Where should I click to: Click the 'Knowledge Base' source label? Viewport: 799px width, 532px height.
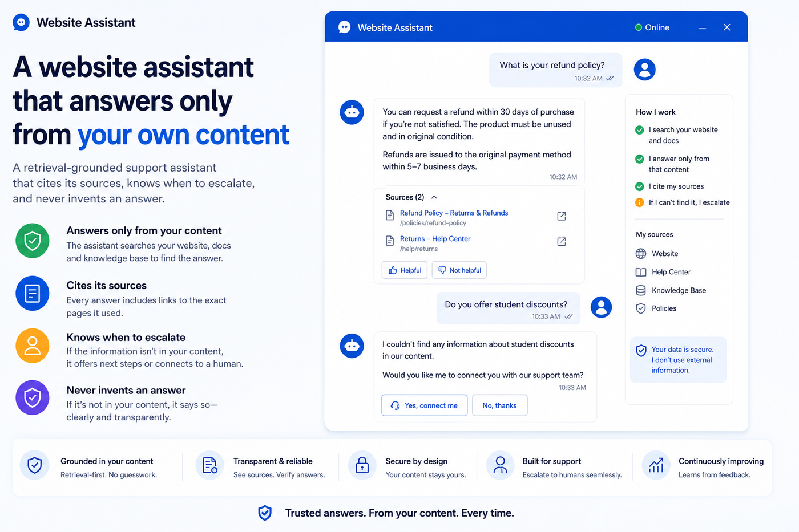tap(679, 290)
